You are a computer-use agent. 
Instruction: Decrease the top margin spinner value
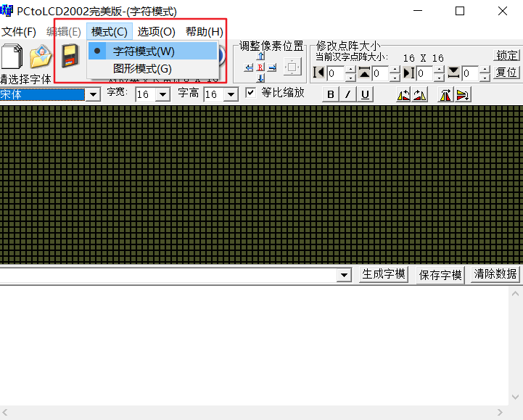pyautogui.click(x=395, y=78)
